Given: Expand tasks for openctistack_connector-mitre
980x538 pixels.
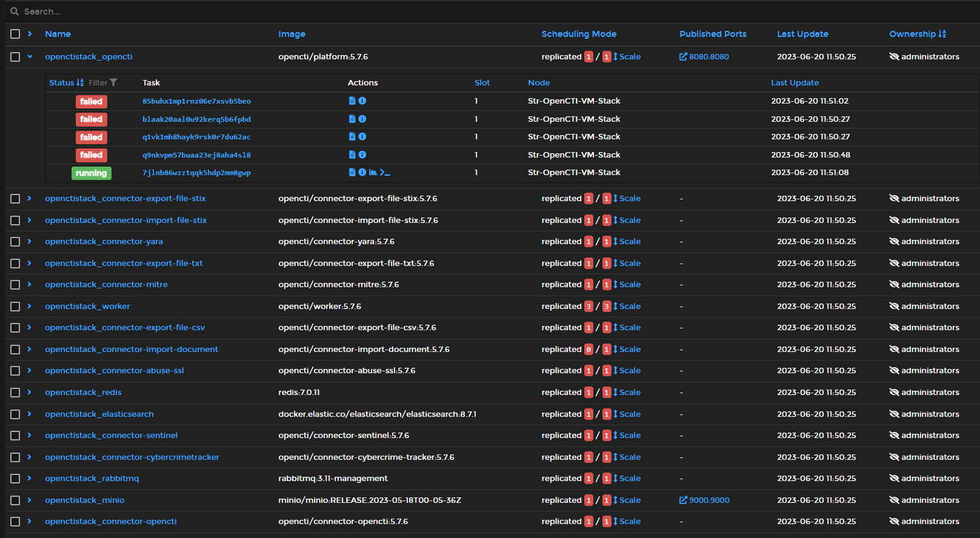Looking at the screenshot, I should tap(29, 284).
